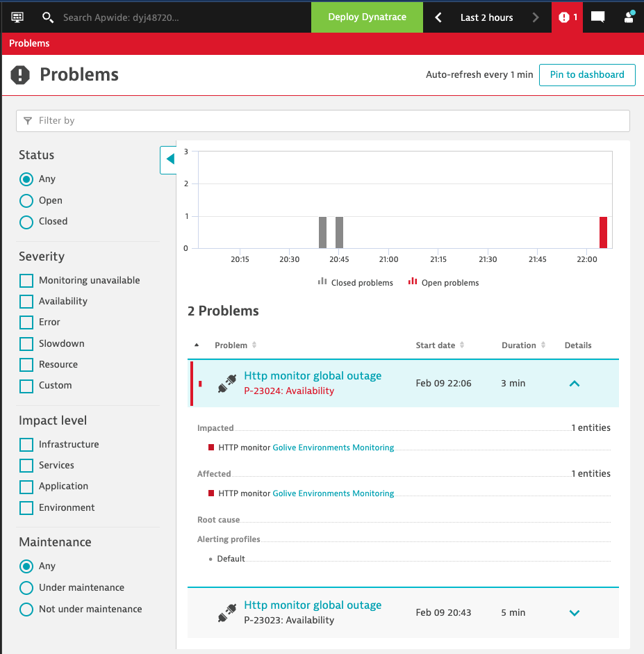
Task: Open the red problems alert indicator
Action: [567, 17]
